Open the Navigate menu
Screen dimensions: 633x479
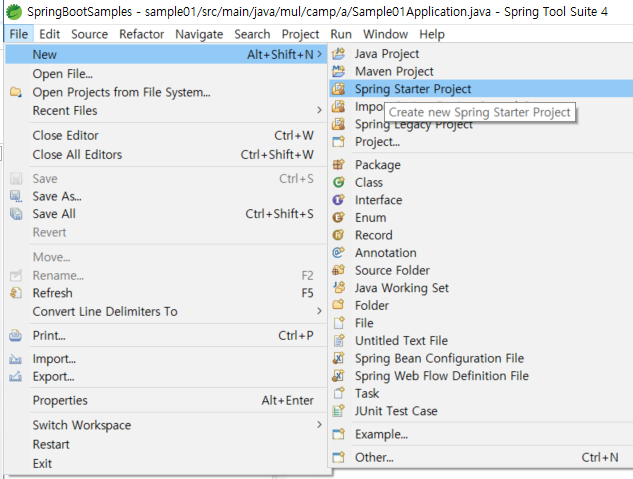click(199, 34)
